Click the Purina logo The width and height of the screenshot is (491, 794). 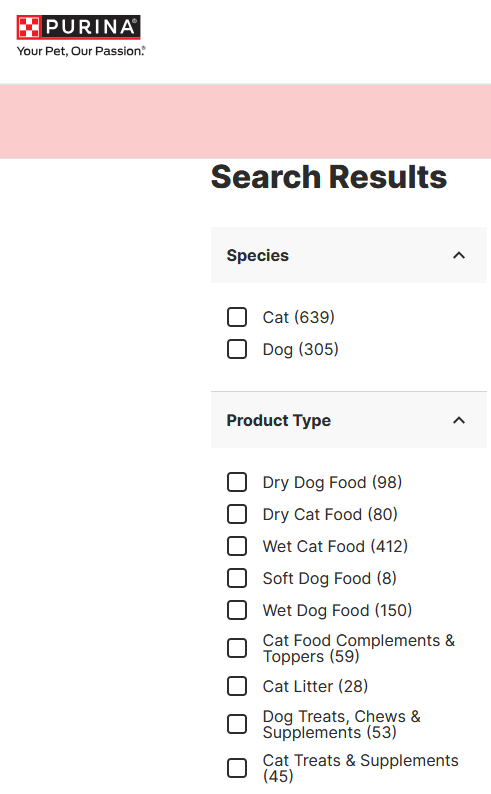click(78, 27)
